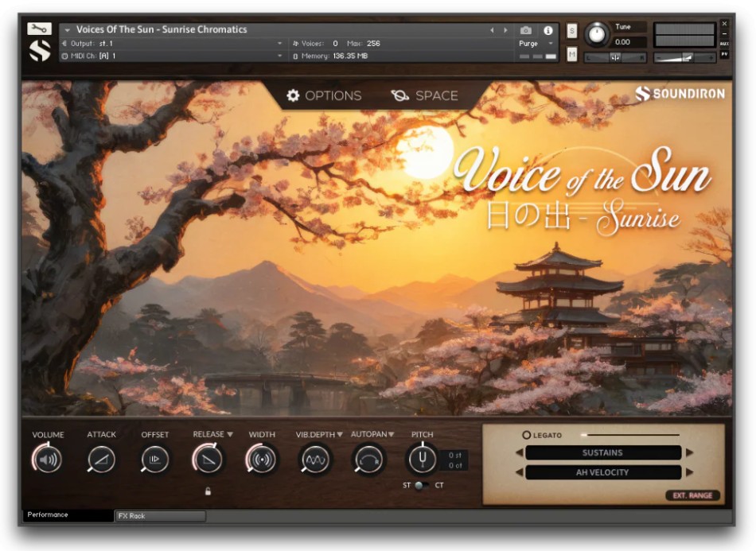Open the Options tab
756x551 pixels.
click(x=324, y=95)
